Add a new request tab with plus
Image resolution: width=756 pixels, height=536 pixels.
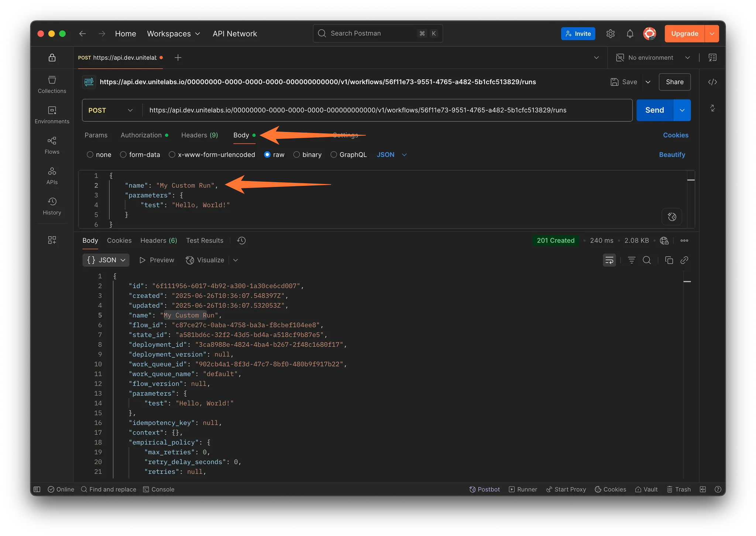(x=178, y=58)
